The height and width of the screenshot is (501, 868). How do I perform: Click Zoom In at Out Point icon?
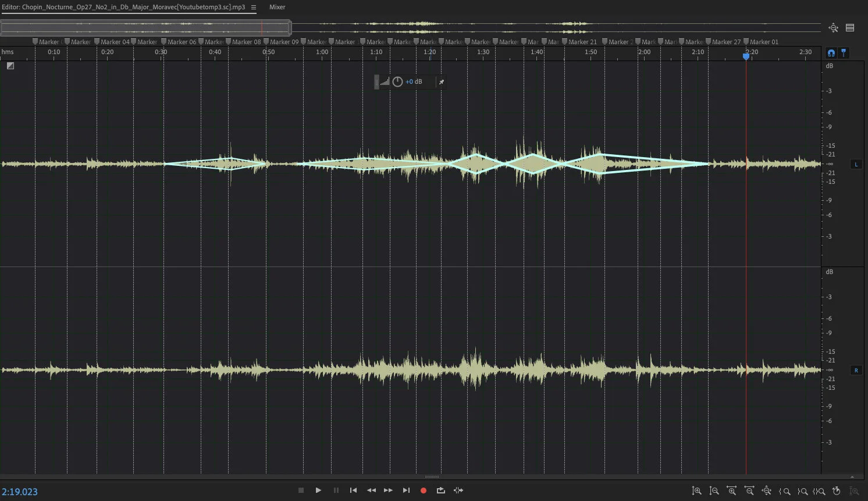(x=802, y=491)
